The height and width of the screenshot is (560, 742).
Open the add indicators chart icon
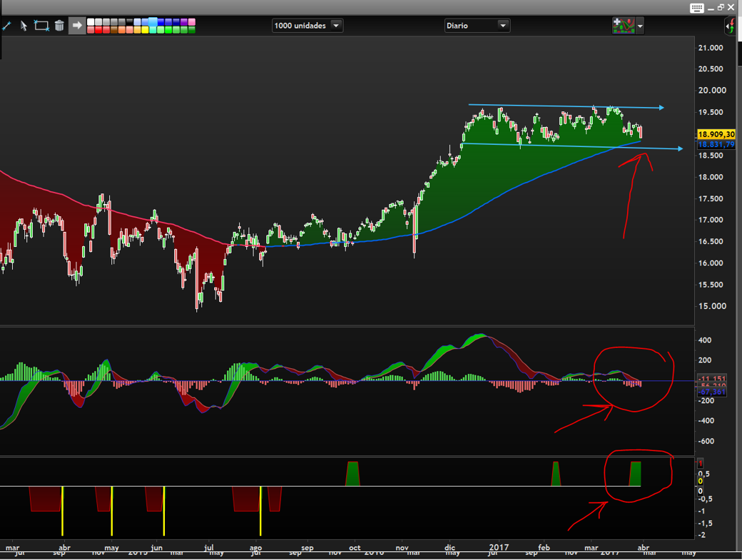coord(624,26)
